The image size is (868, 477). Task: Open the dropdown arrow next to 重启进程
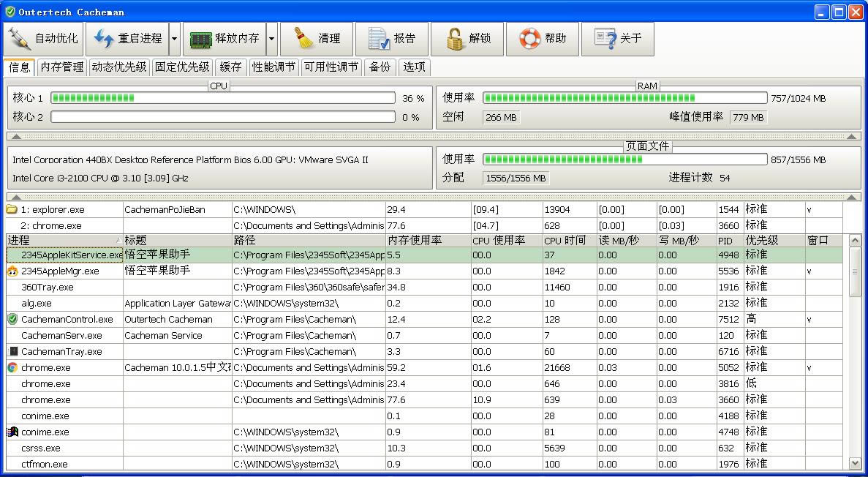coord(174,39)
